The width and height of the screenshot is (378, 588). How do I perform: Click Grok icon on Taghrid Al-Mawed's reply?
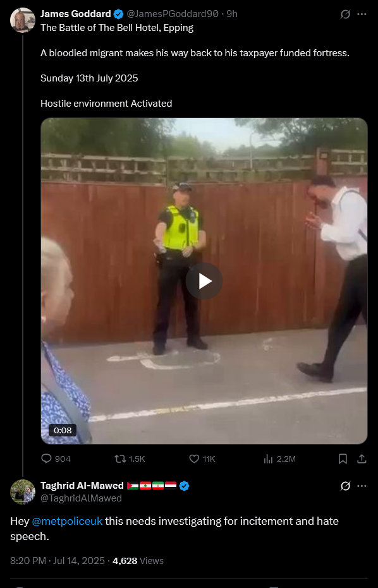pyautogui.click(x=345, y=486)
